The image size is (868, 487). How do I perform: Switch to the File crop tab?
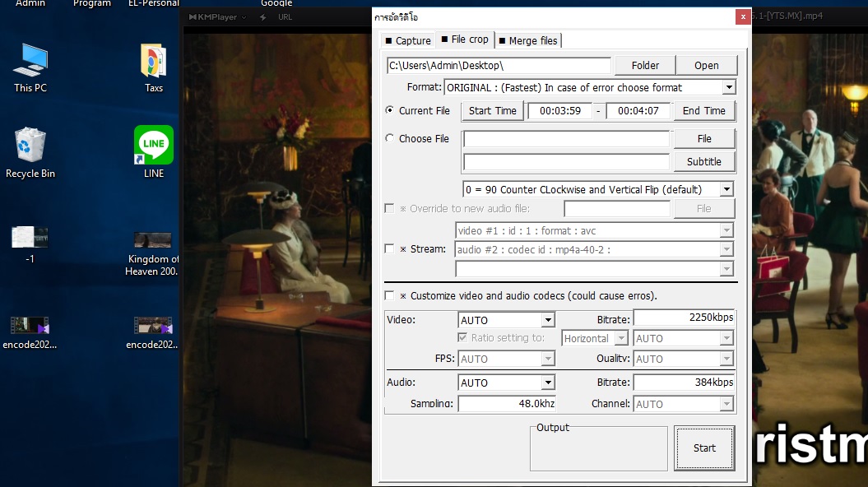click(x=465, y=39)
